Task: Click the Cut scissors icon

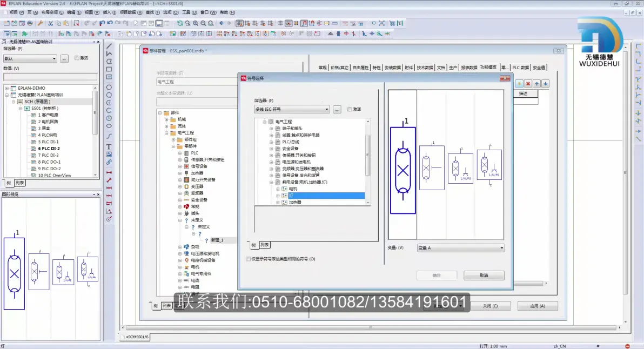Action: point(51,23)
